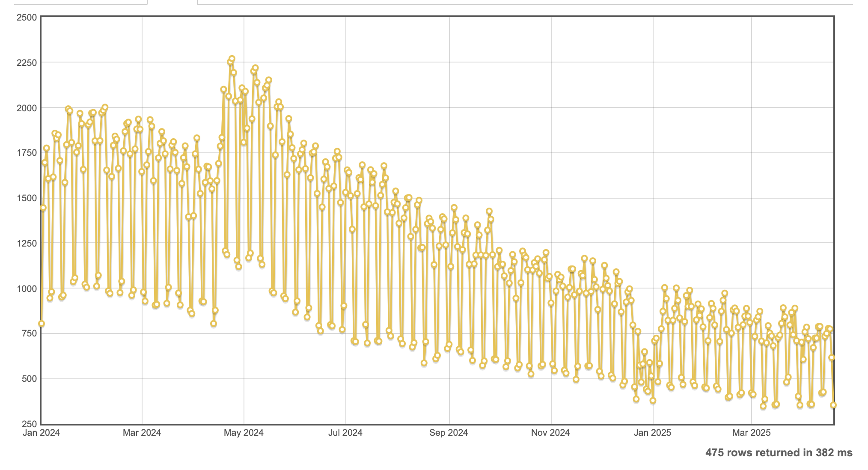Select the final data point at the chart's end
This screenshot has width=868, height=470.
[833, 405]
